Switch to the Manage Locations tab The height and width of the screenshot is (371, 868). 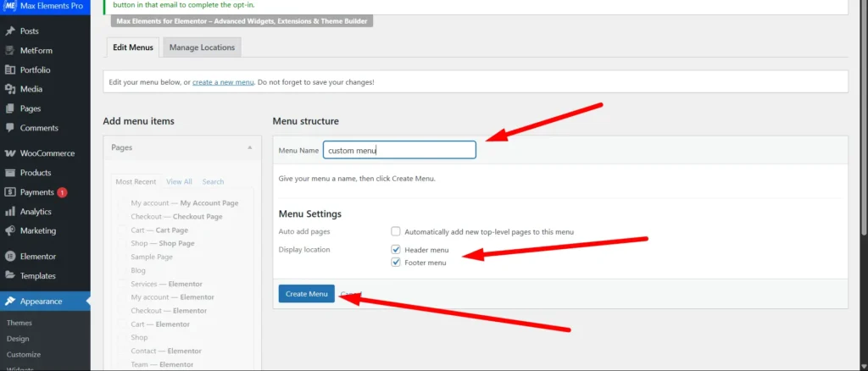(202, 47)
